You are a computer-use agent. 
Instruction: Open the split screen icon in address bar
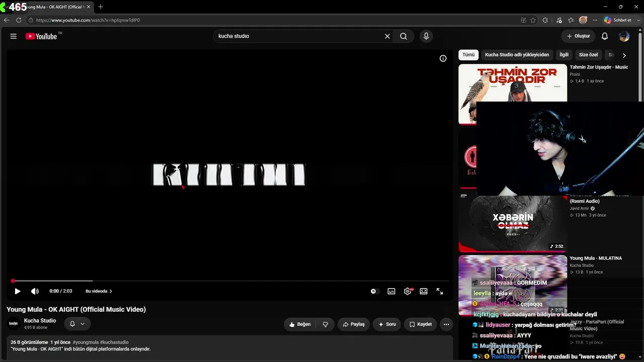(x=523, y=20)
